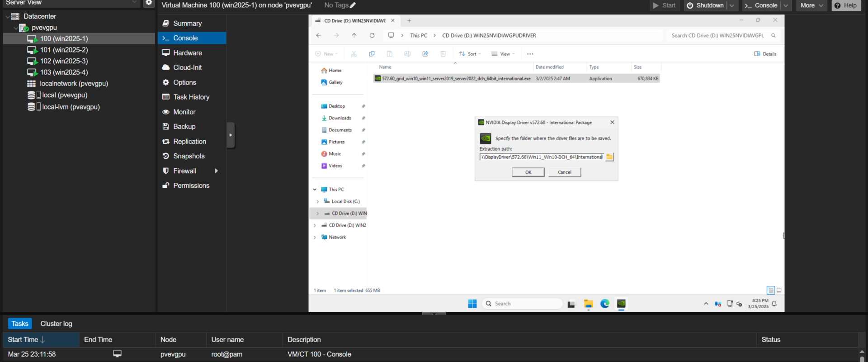The image size is (868, 362).
Task: Open Gallery in Explorer navigation
Action: click(x=331, y=82)
